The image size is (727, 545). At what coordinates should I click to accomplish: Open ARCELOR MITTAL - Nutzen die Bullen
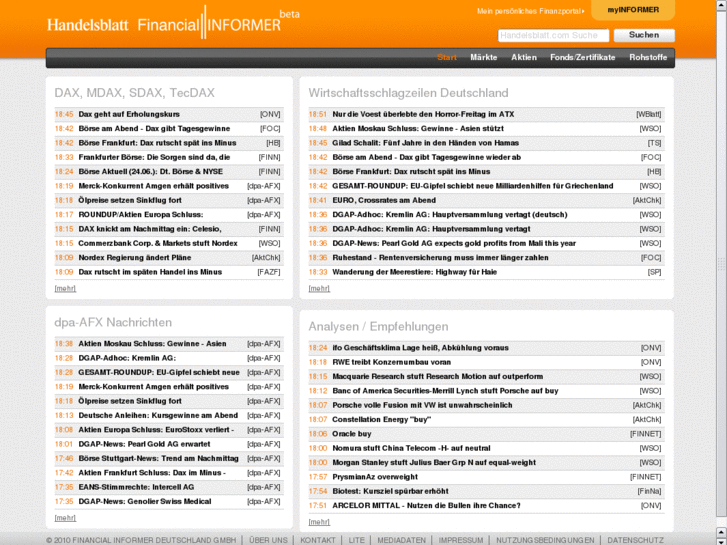[x=426, y=506]
